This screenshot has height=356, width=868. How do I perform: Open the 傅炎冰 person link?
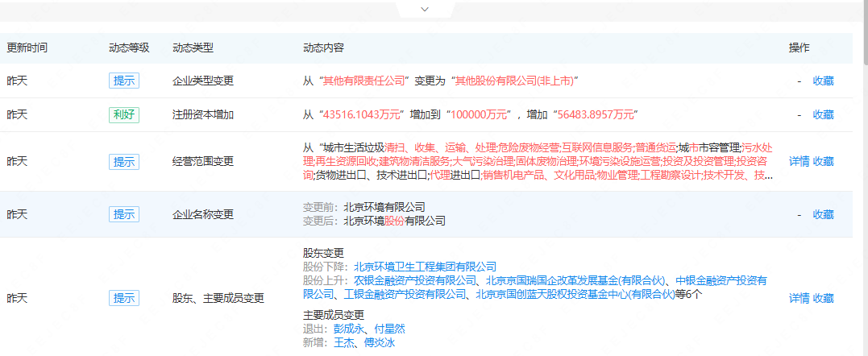pyautogui.click(x=380, y=343)
